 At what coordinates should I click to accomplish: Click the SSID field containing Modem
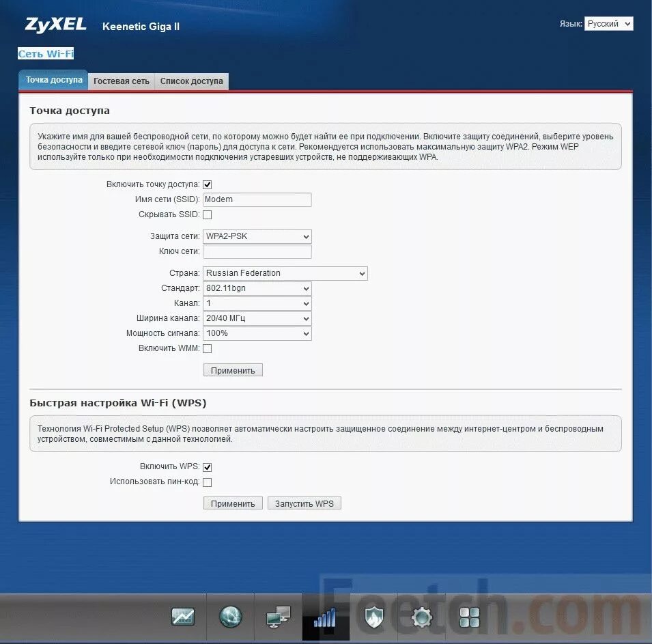(257, 199)
